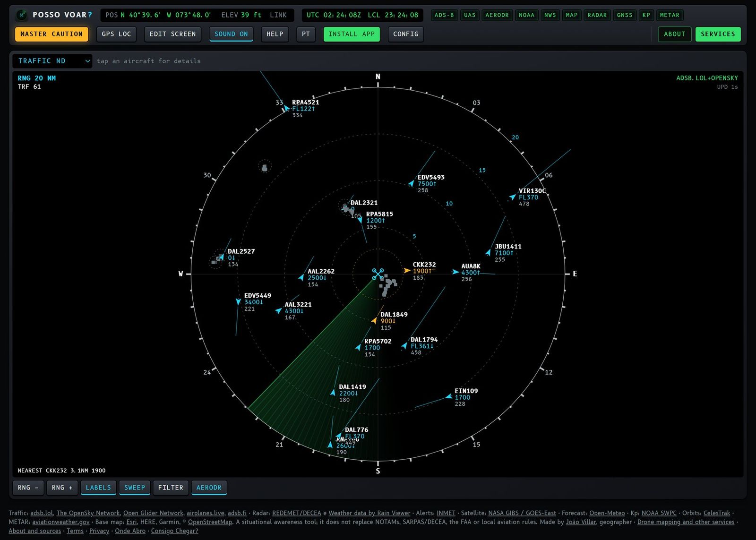Screen dimensions: 756x540
Task: Toggle SOUND ON button
Action: (231, 34)
